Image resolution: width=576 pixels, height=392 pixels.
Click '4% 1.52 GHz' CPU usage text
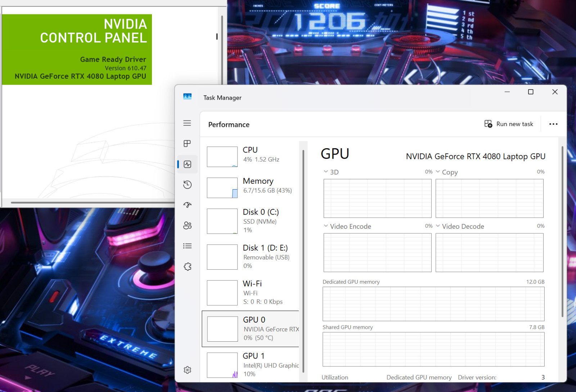(x=261, y=159)
